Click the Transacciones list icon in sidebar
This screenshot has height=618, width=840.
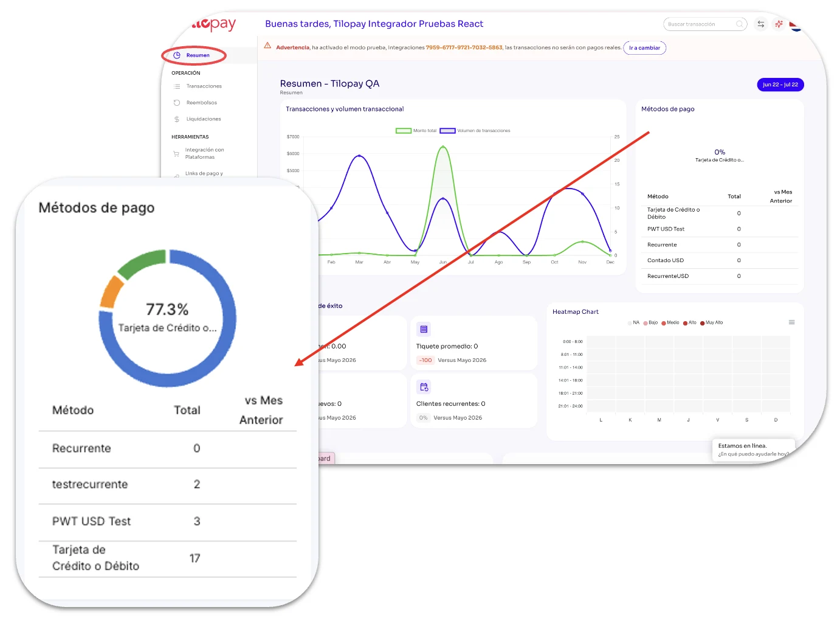point(177,86)
